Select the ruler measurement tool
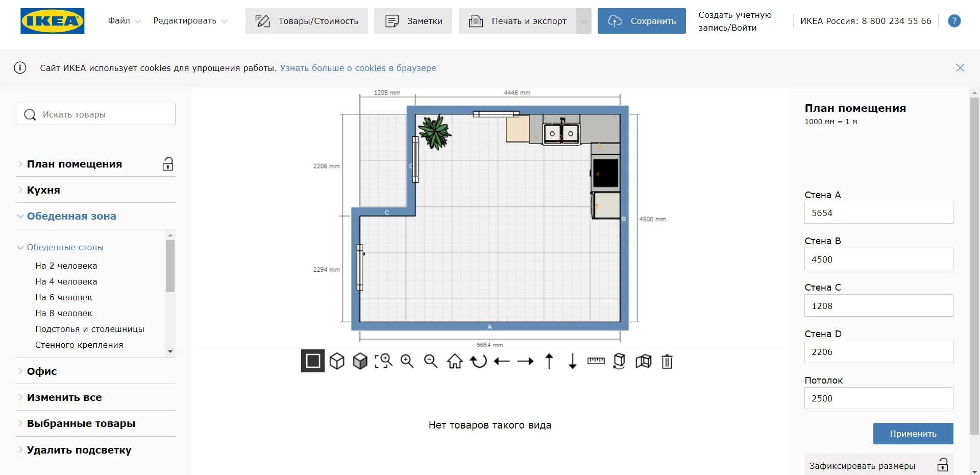 tap(596, 361)
